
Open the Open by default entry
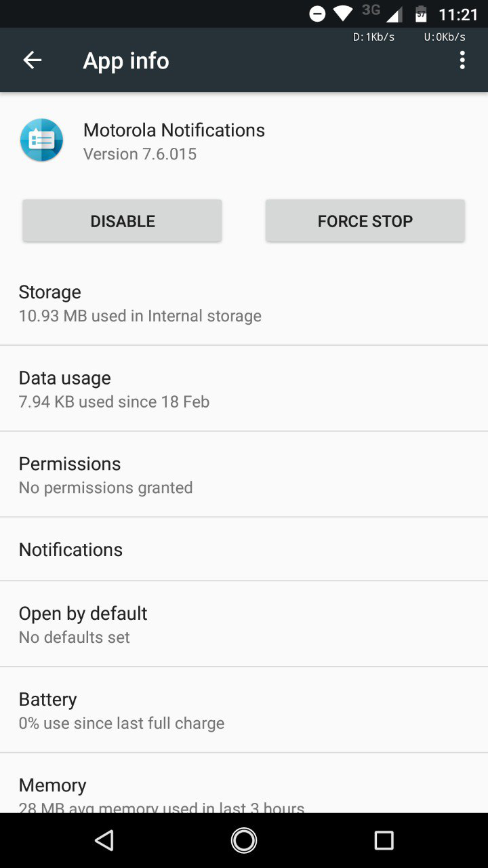244,624
